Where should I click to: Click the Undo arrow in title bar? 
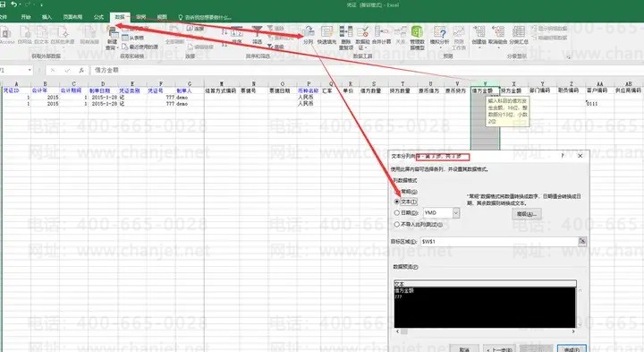tap(14, 4)
